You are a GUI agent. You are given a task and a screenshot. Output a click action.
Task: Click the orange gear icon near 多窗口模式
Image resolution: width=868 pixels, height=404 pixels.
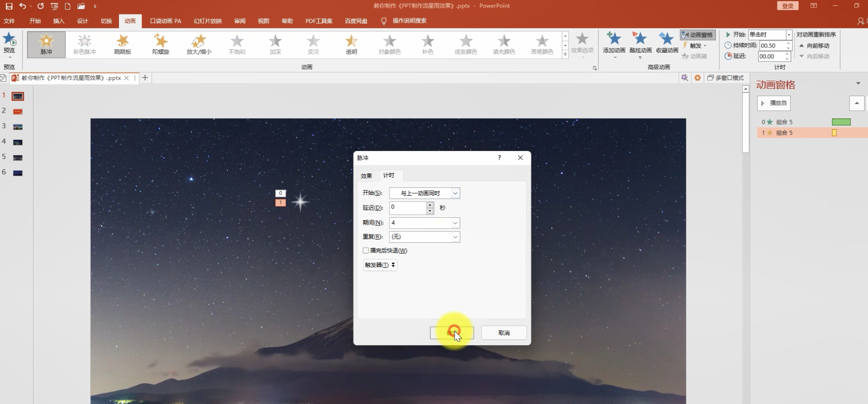[x=697, y=78]
